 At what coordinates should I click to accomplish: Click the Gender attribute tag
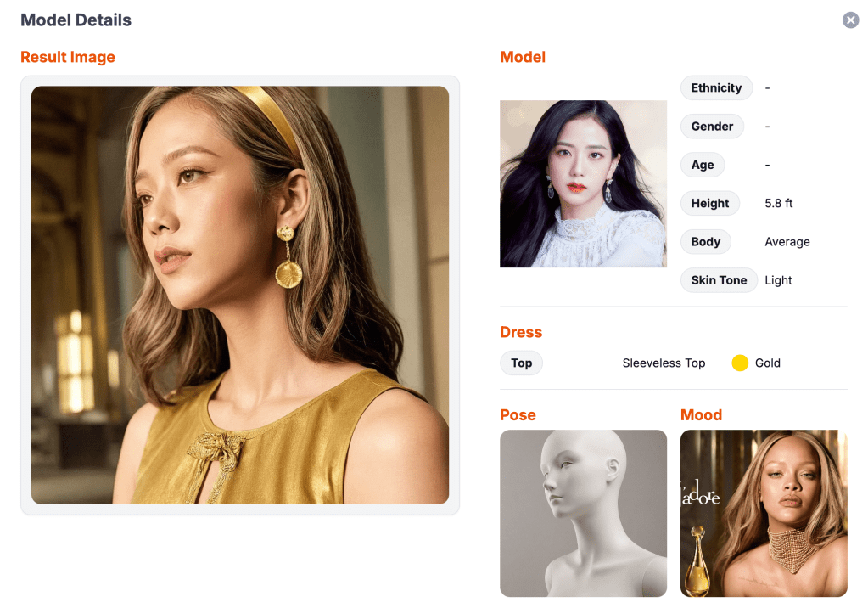712,127
